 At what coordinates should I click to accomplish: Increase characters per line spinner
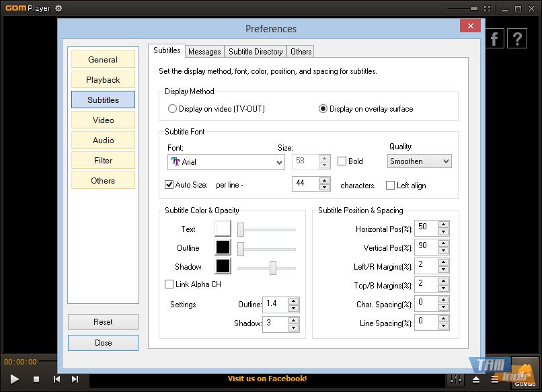[x=324, y=180]
